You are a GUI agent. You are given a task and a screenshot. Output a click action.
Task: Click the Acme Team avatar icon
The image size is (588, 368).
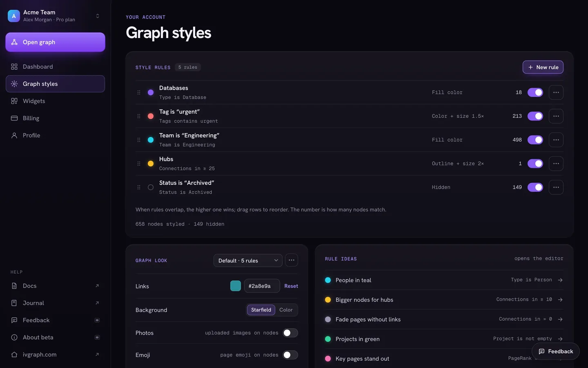[14, 16]
